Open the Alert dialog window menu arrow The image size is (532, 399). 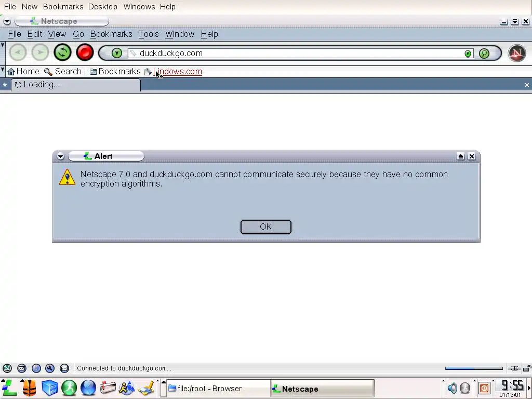pyautogui.click(x=60, y=156)
